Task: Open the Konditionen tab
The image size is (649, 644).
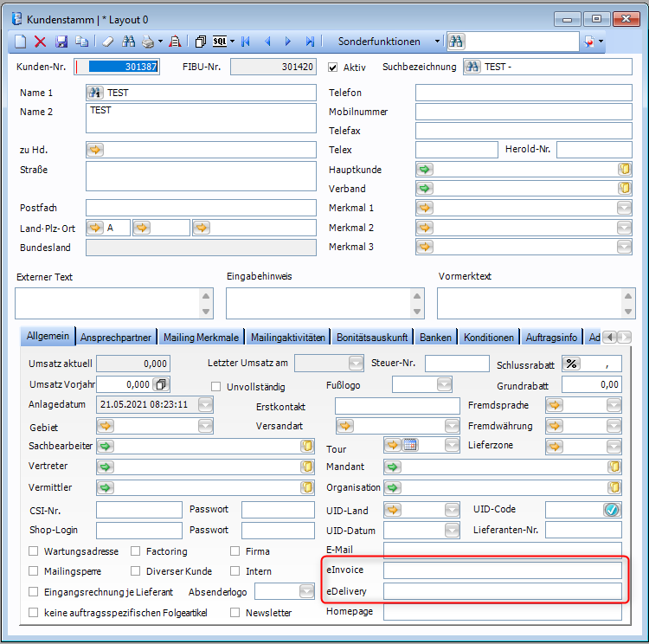Action: pos(489,338)
